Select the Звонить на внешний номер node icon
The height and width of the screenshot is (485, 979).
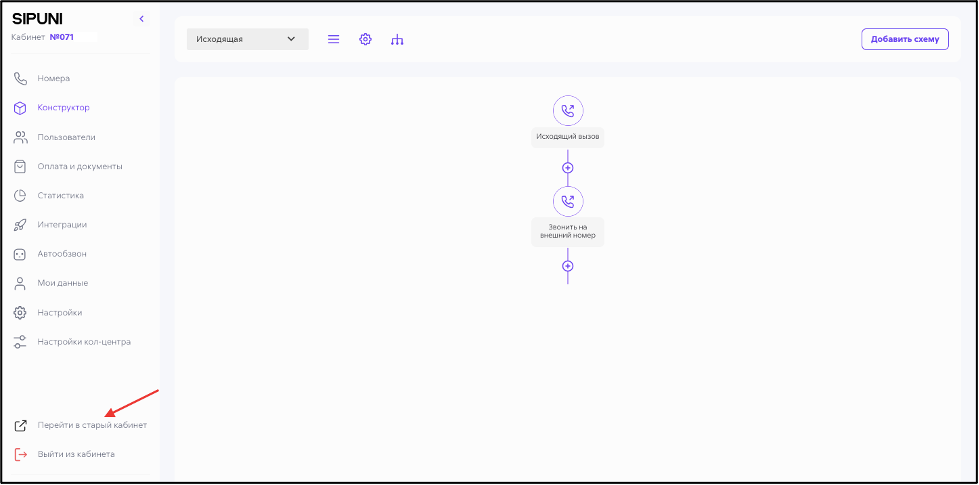568,202
